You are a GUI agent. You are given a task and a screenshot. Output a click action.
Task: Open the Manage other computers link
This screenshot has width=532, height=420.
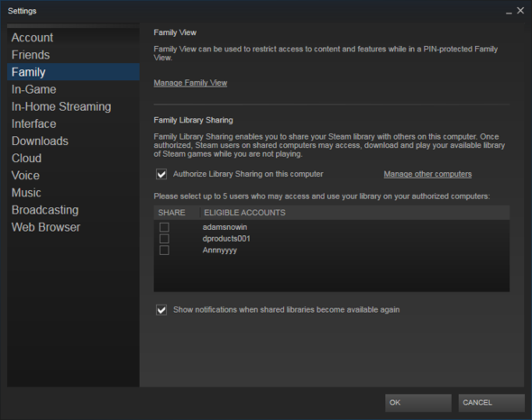tap(427, 174)
